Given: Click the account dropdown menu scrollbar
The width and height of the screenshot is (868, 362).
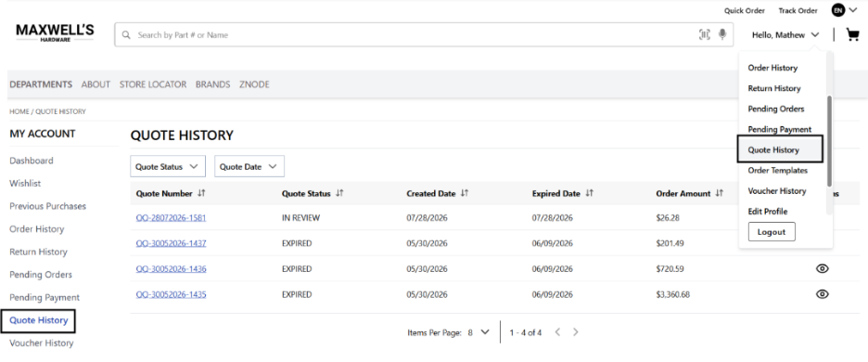Looking at the screenshot, I should [829, 141].
